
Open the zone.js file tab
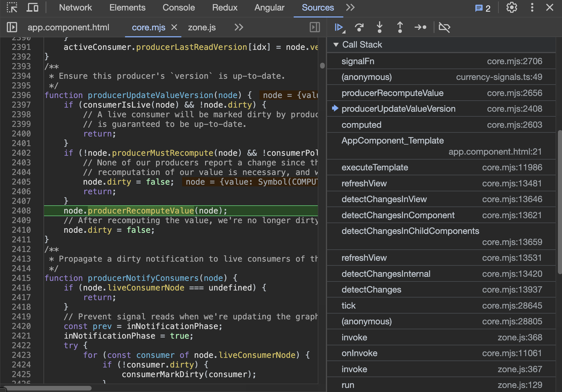[202, 27]
